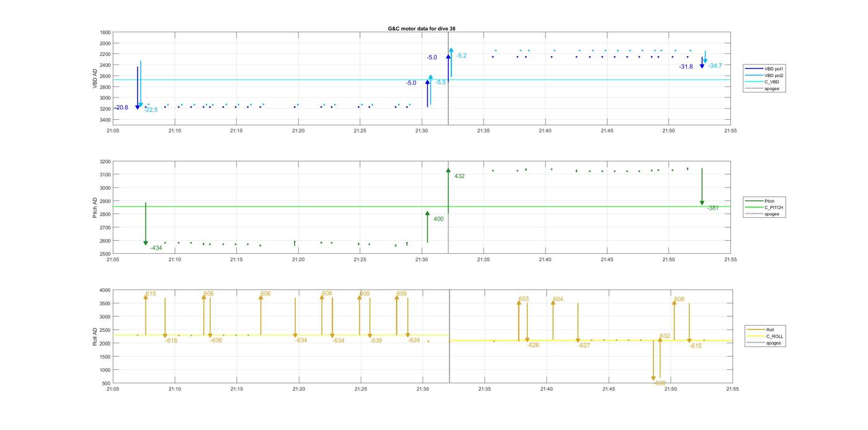Click the chart title 'G&C motor data for dive 38'
The image size is (868, 430).
pos(422,29)
